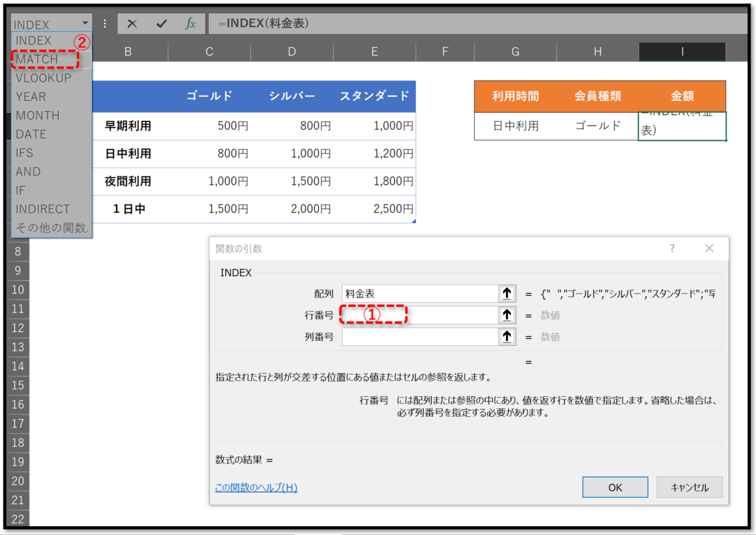
Task: Click the シルバー column header cell
Action: pyautogui.click(x=292, y=96)
